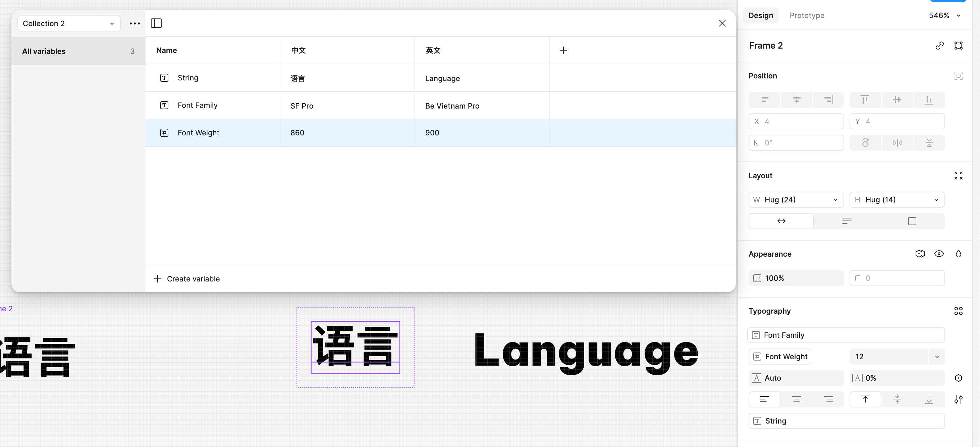Collapse the Layout section using arrows icon
The height and width of the screenshot is (447, 980).
pyautogui.click(x=958, y=176)
